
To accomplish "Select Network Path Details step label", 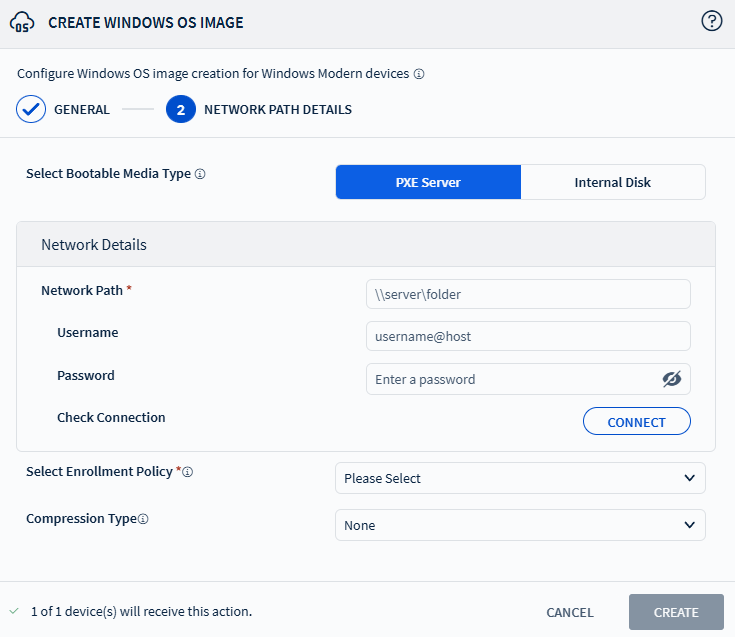I will pyautogui.click(x=277, y=110).
